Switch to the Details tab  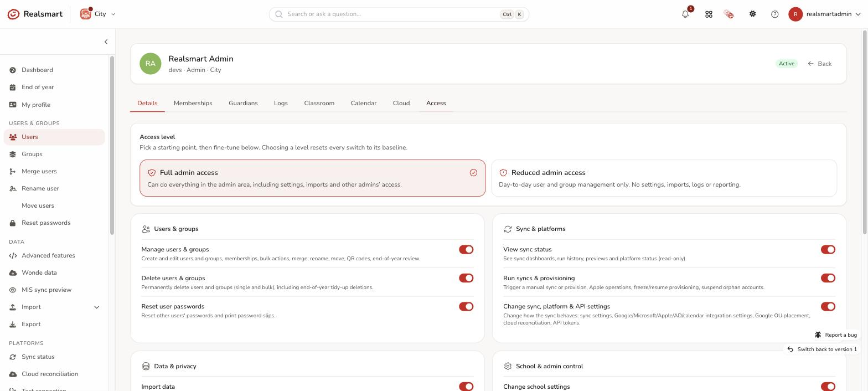(x=147, y=103)
